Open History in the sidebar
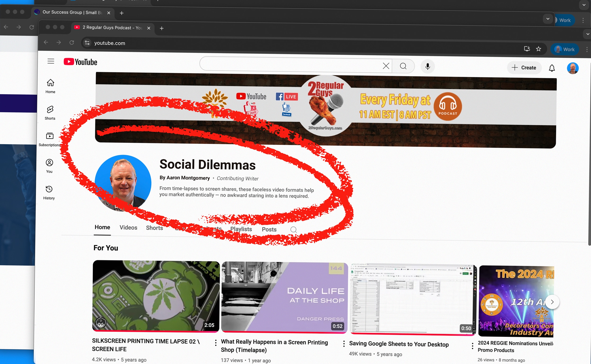The image size is (591, 364). 49,192
